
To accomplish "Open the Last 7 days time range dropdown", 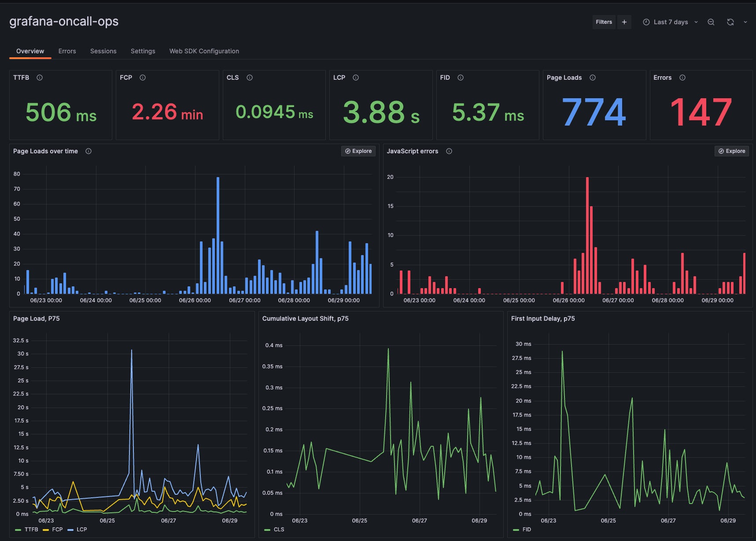I will coord(671,22).
